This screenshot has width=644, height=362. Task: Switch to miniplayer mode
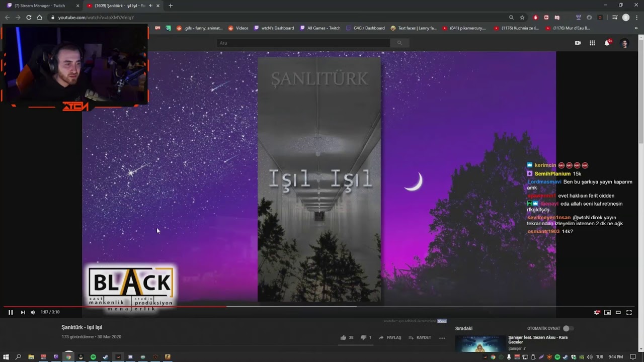coord(607,312)
